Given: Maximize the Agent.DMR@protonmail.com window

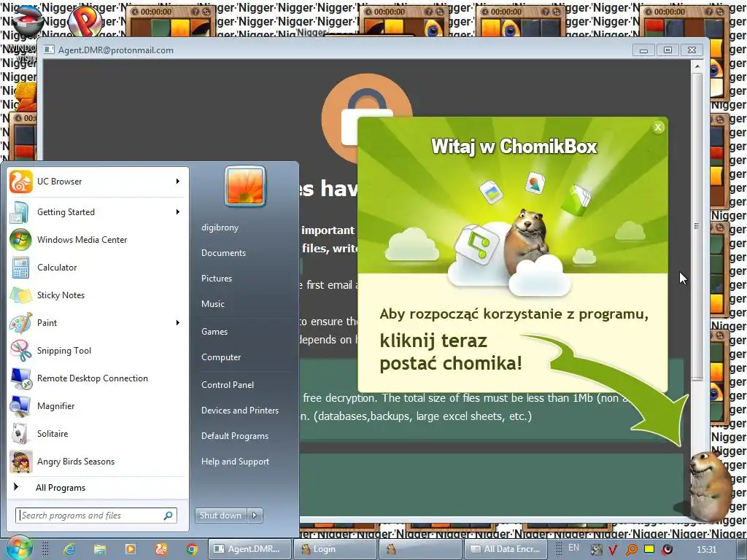Looking at the screenshot, I should tap(667, 50).
